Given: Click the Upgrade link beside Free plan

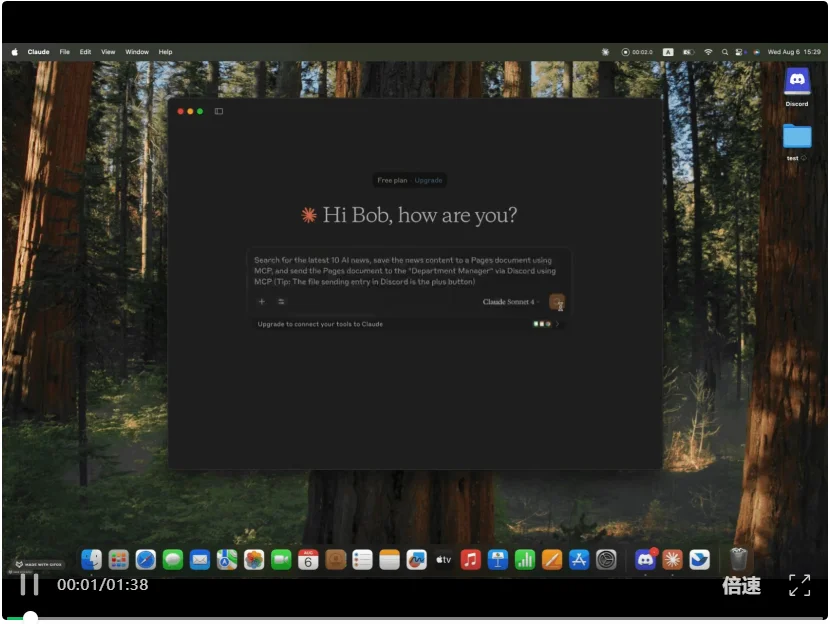Looking at the screenshot, I should tap(429, 180).
